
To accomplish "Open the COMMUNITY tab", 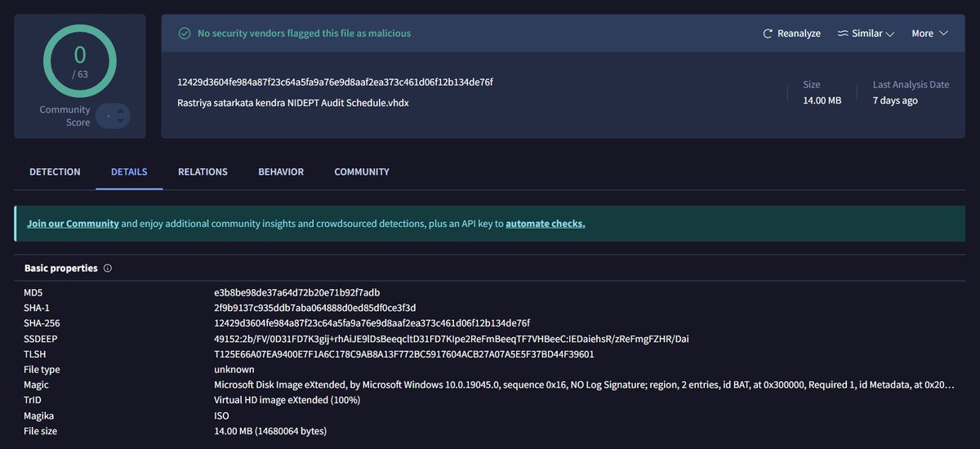I will (x=362, y=172).
